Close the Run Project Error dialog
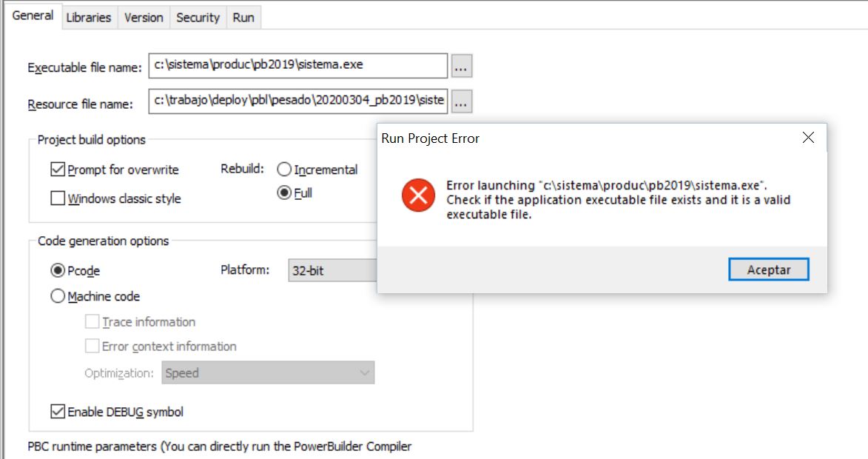This screenshot has width=868, height=459. pos(808,138)
